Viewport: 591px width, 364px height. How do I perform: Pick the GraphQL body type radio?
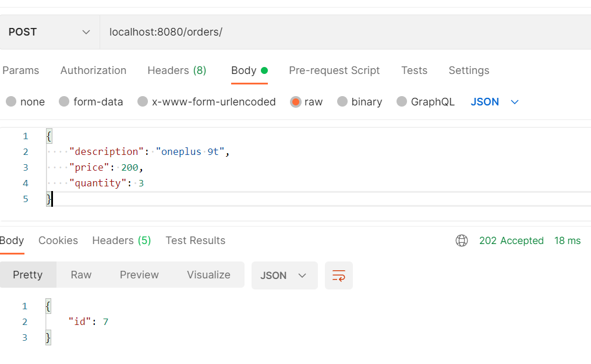point(402,102)
